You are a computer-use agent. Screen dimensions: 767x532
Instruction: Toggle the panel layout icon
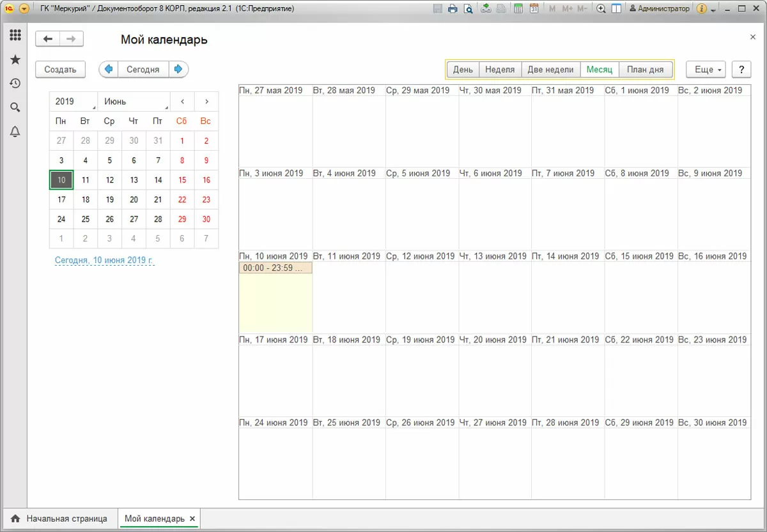(x=616, y=9)
